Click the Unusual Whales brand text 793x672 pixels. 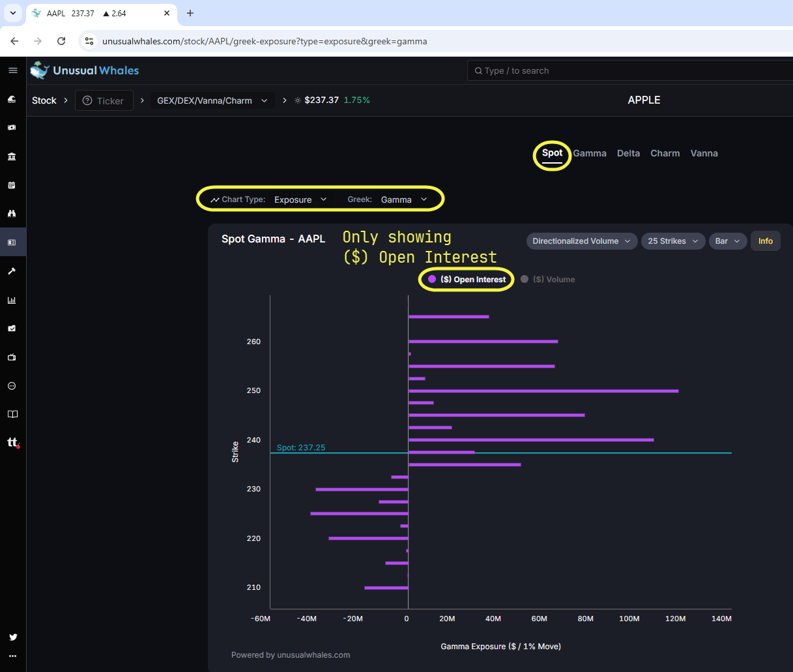point(96,70)
